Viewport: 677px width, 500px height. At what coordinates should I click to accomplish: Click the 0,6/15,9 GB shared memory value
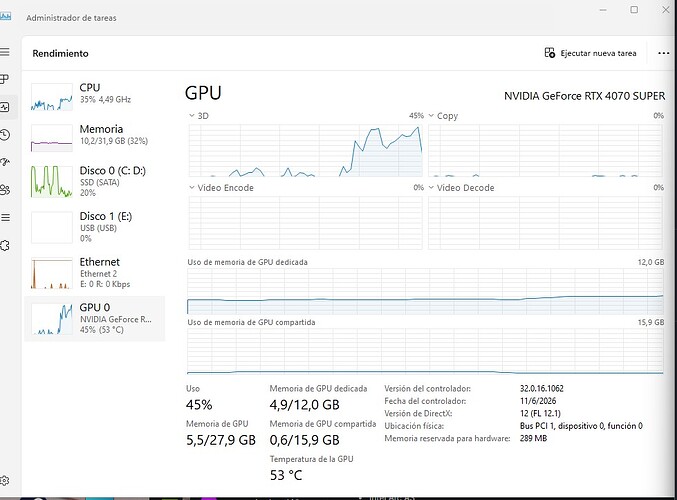pyautogui.click(x=304, y=440)
